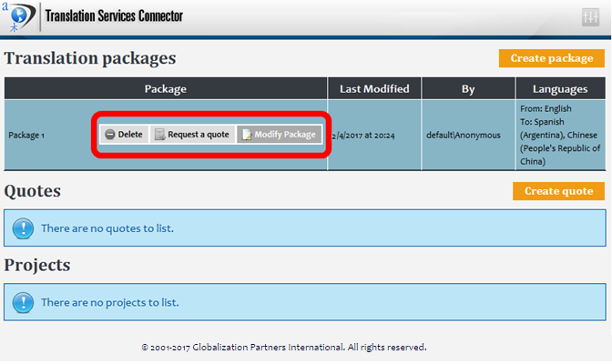Delete Package 1
Screen dimensions: 612x364
[124, 134]
